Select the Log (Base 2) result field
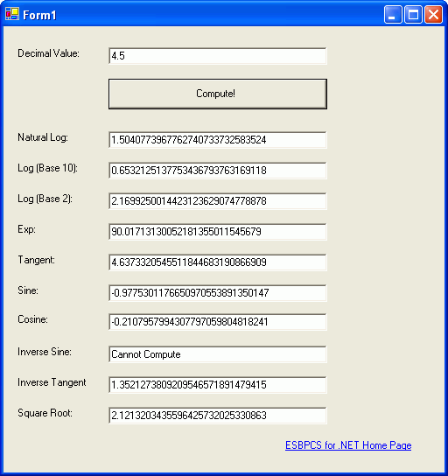 point(218,201)
